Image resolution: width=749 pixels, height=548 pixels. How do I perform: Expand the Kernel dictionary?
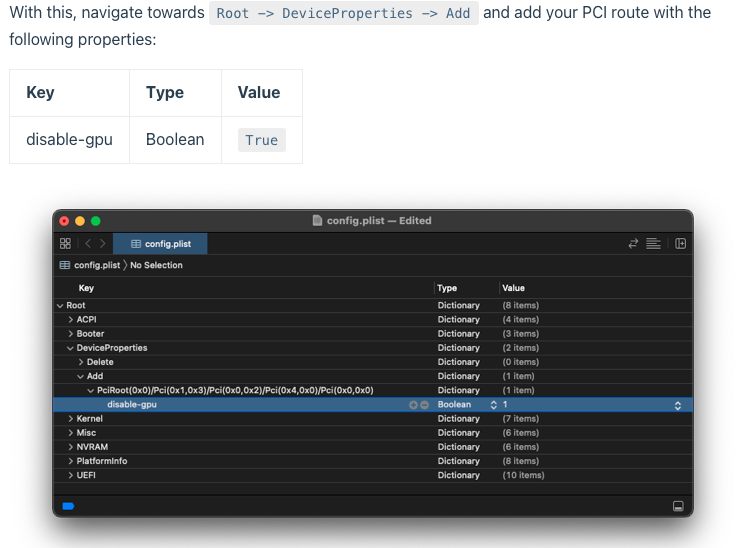pos(71,419)
